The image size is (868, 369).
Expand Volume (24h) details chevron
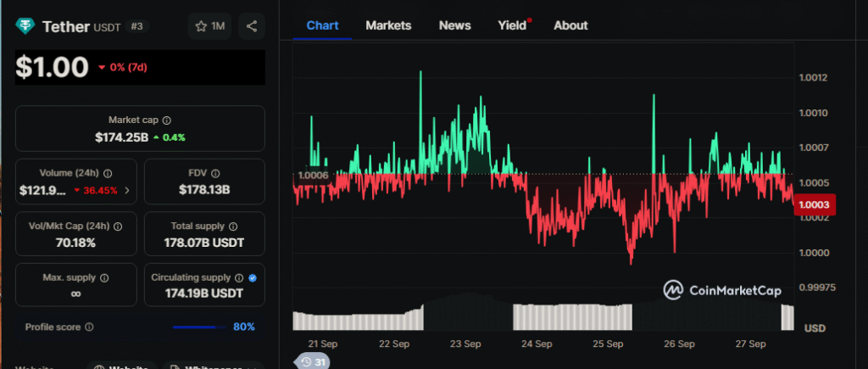pyautogui.click(x=127, y=190)
